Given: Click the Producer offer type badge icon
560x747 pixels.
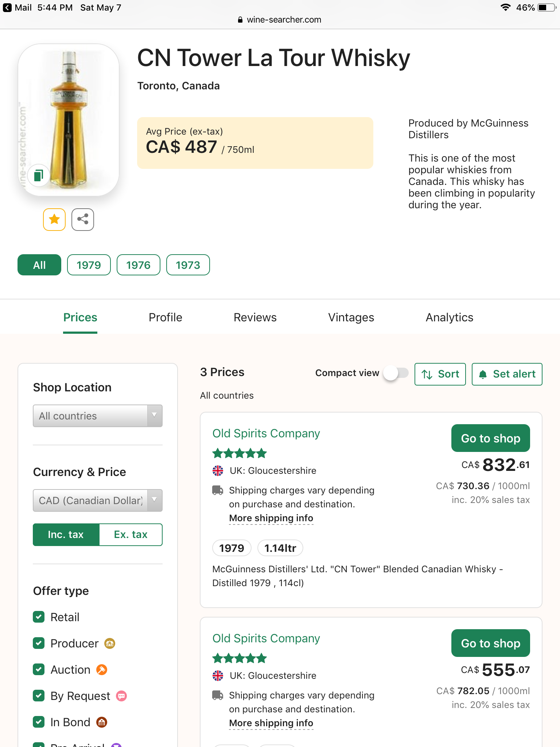Looking at the screenshot, I should [110, 643].
